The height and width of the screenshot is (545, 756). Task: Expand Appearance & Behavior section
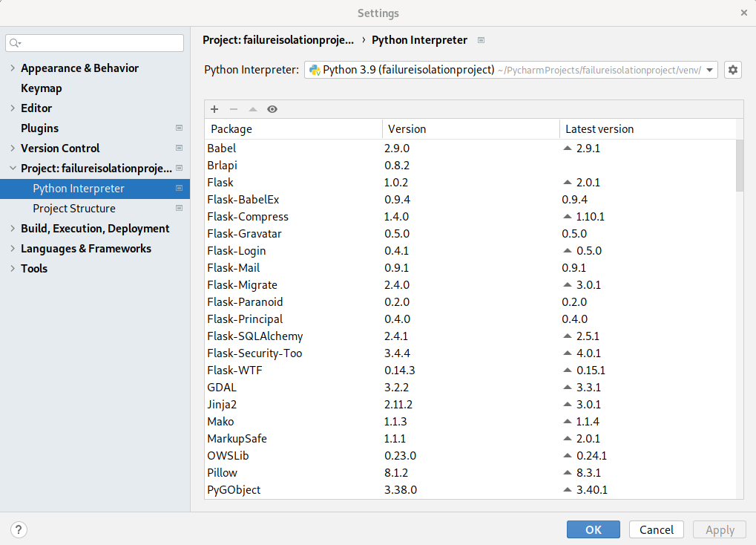(13, 68)
